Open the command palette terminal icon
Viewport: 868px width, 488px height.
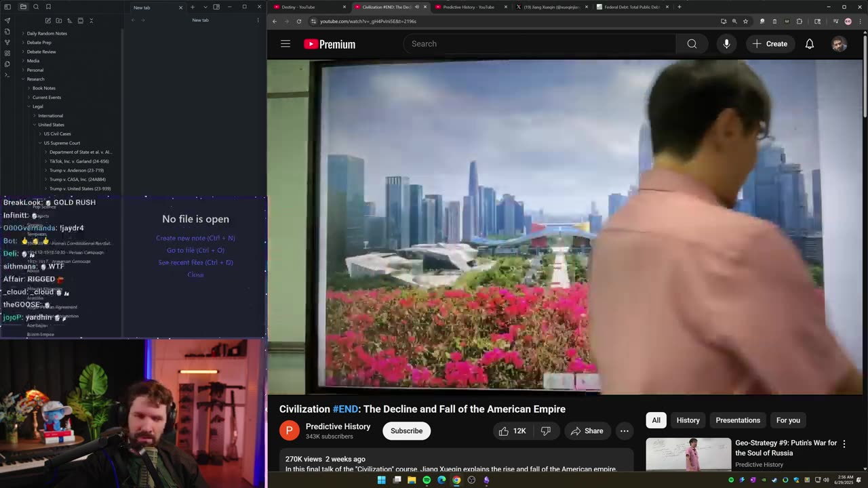[7, 75]
